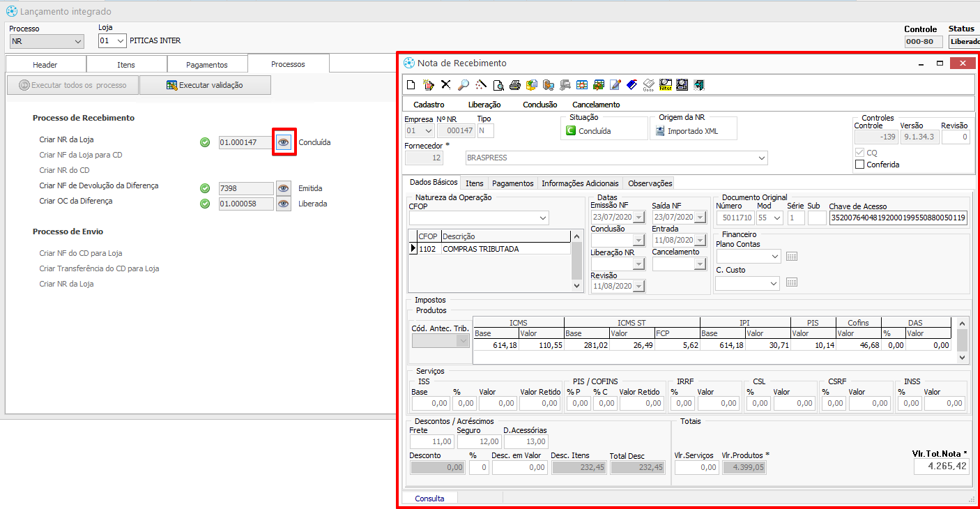The height and width of the screenshot is (509, 980).
Task: Click the new blank document icon
Action: point(411,85)
